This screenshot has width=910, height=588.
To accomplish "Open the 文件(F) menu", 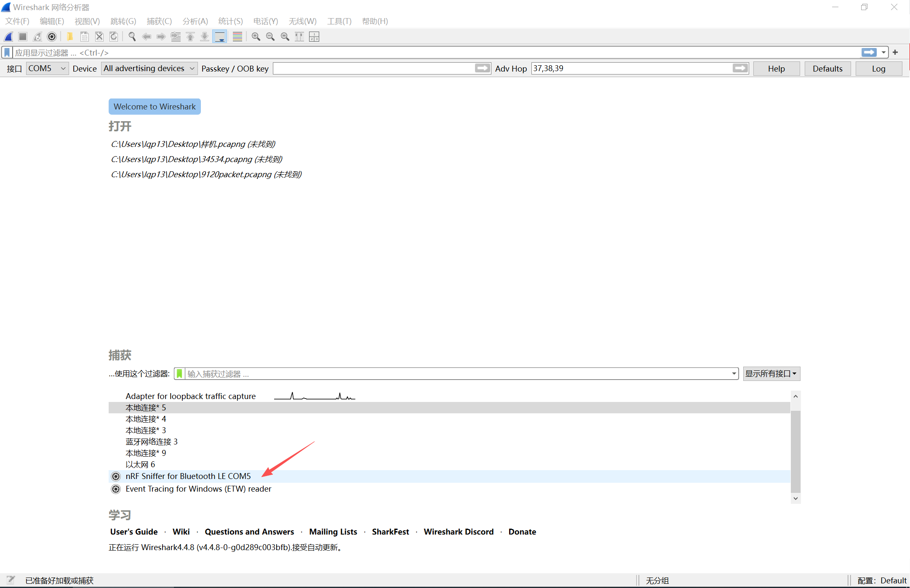I will pos(17,21).
